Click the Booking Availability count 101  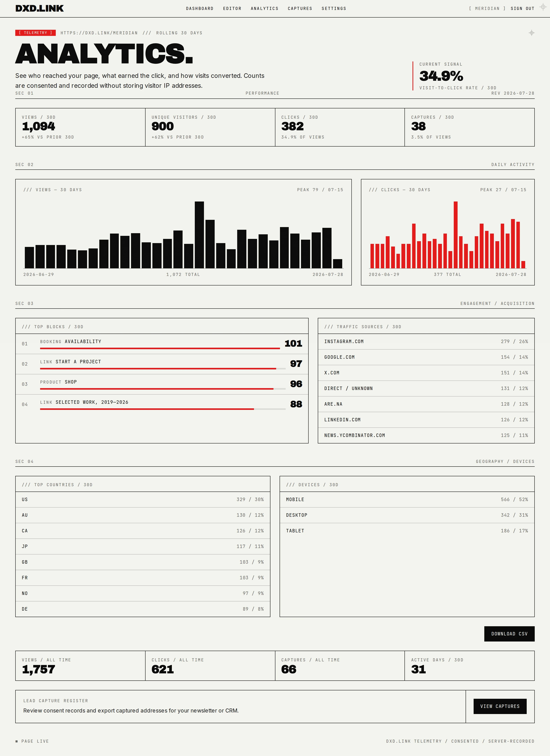[x=293, y=344]
